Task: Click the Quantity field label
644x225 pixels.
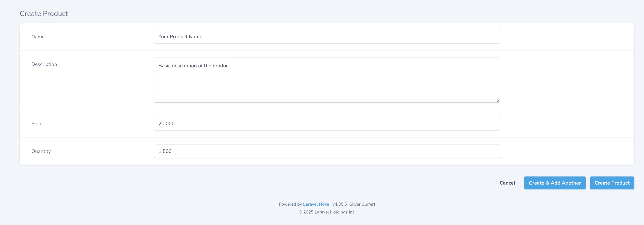Action: (x=41, y=151)
